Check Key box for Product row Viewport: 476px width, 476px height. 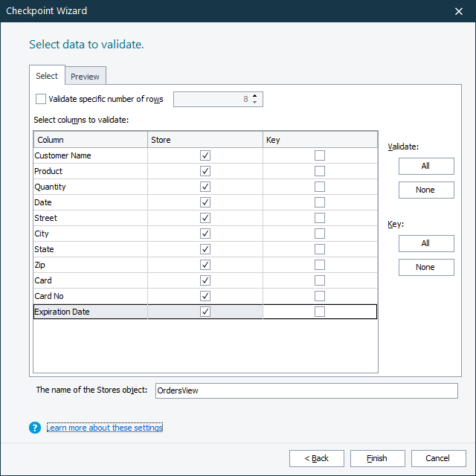click(320, 171)
